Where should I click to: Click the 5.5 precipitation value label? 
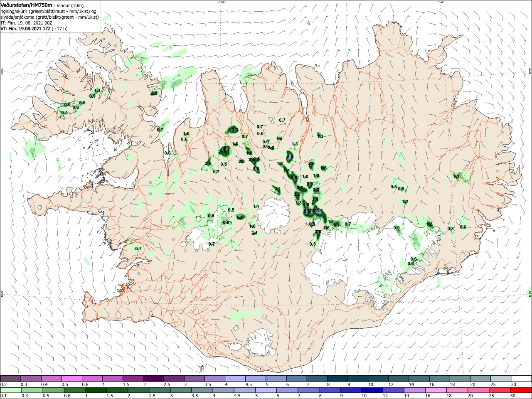click(x=290, y=157)
